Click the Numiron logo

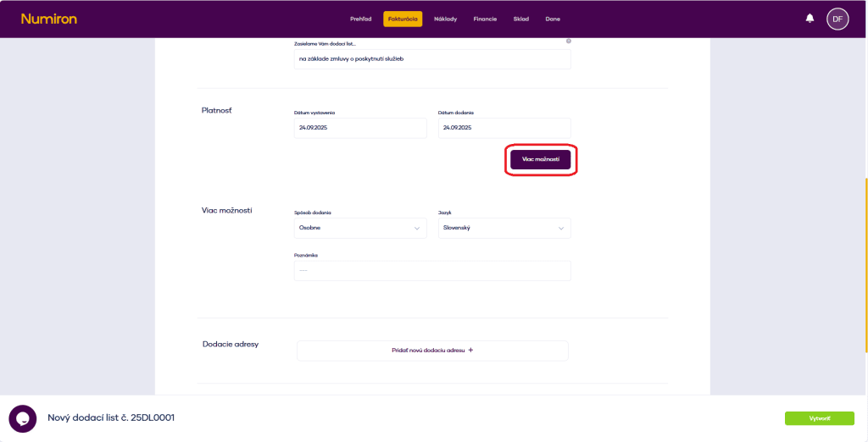[48, 19]
